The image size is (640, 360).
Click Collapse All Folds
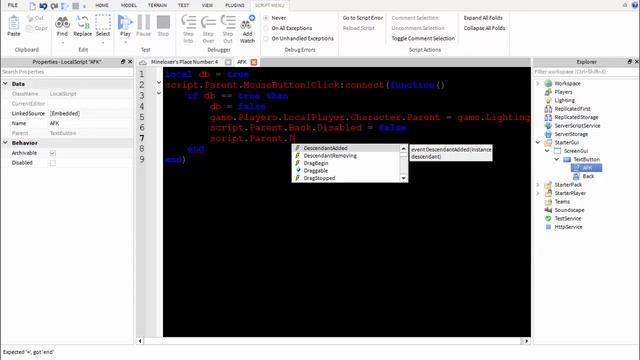tap(484, 28)
